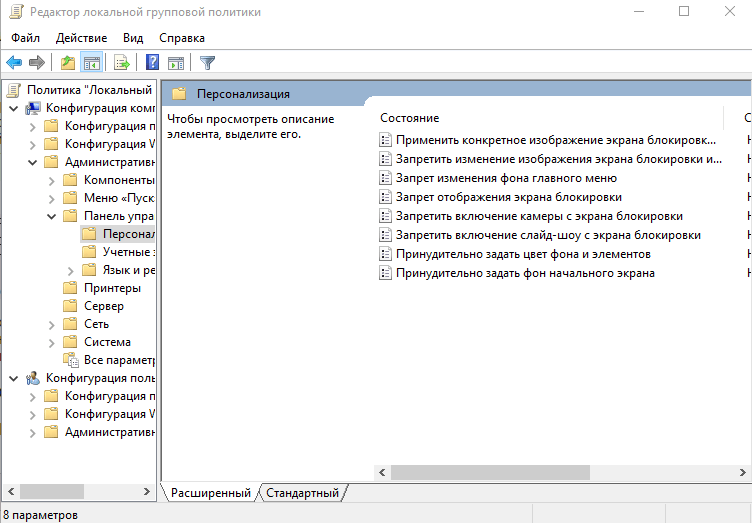Open the Вид menu
This screenshot has height=523, width=752.
click(x=133, y=38)
